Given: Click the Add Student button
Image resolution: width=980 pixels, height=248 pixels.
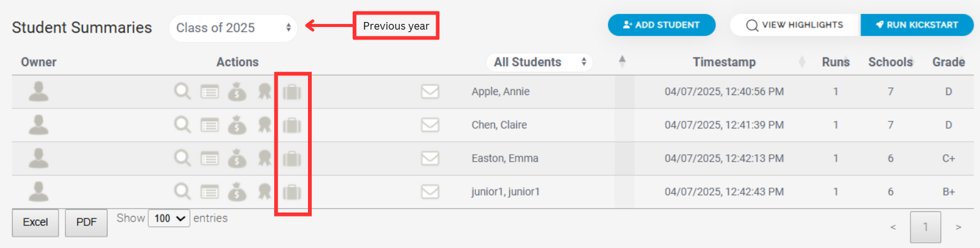Looking at the screenshot, I should click(661, 25).
